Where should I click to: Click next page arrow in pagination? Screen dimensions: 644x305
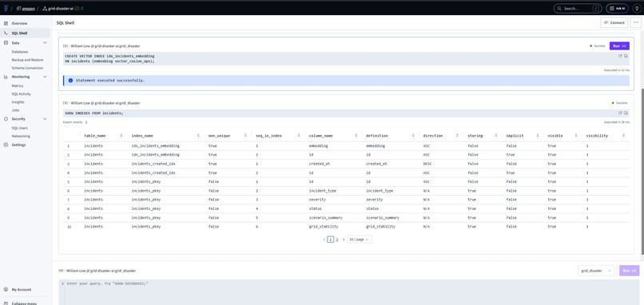click(x=344, y=240)
